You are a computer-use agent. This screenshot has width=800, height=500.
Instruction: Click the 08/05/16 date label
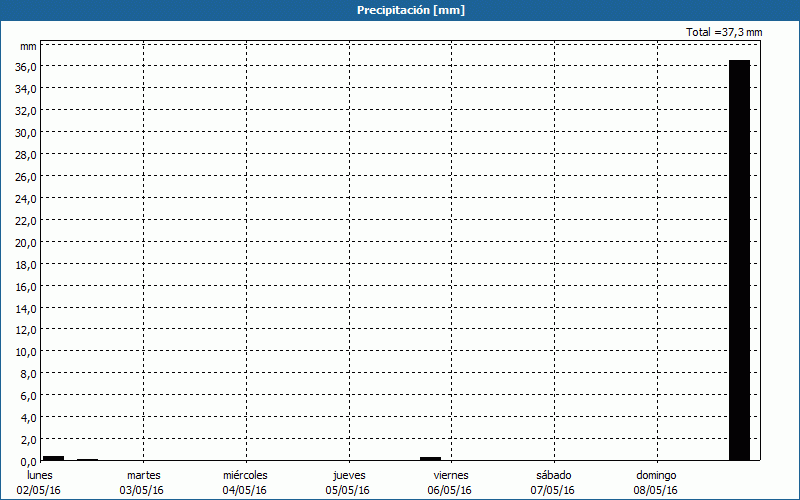coord(656,490)
